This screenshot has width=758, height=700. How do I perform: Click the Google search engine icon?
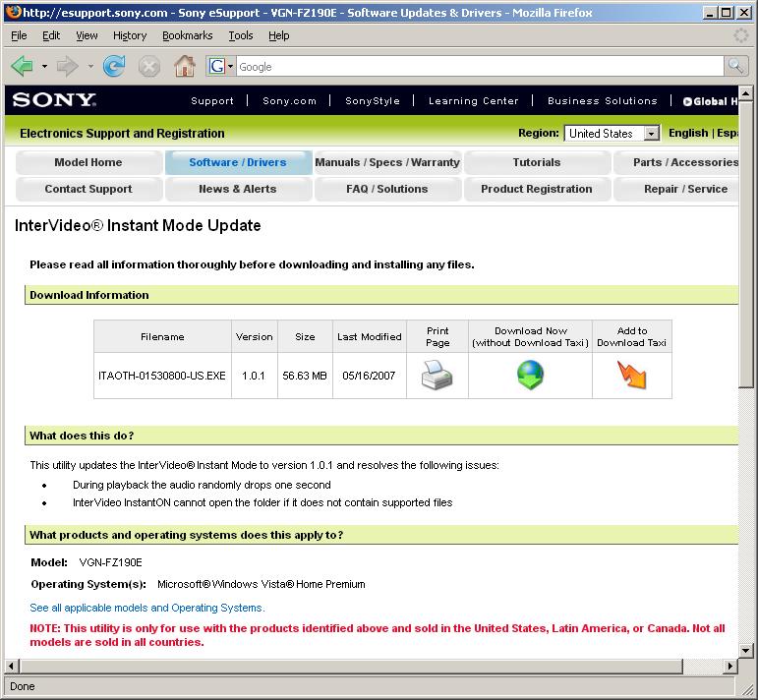(216, 66)
